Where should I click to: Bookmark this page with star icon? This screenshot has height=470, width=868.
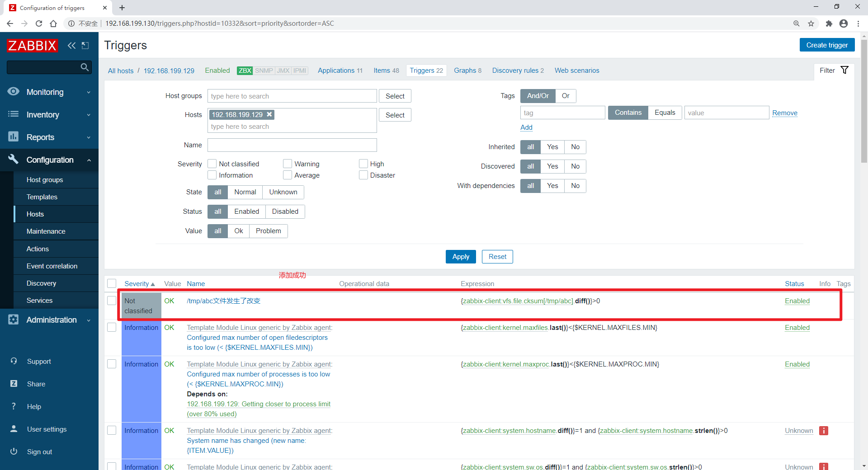tap(811, 23)
